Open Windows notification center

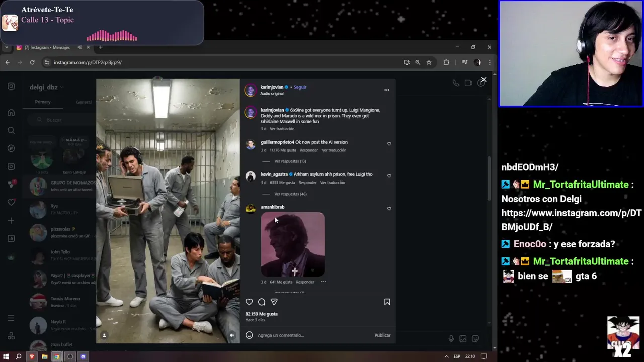click(484, 356)
